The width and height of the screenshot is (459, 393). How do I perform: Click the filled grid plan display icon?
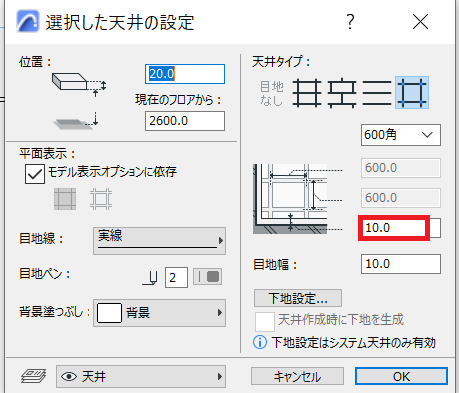(65, 199)
